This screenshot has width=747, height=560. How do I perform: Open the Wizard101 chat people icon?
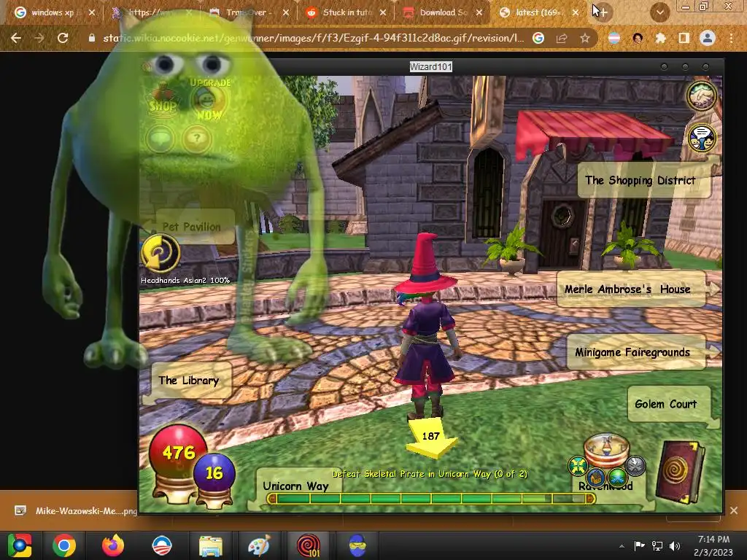[x=703, y=137]
